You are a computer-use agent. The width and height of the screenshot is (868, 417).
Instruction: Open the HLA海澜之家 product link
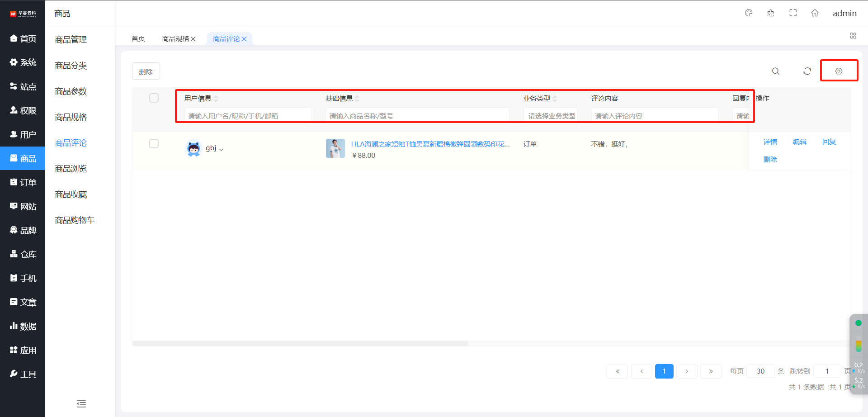click(430, 144)
